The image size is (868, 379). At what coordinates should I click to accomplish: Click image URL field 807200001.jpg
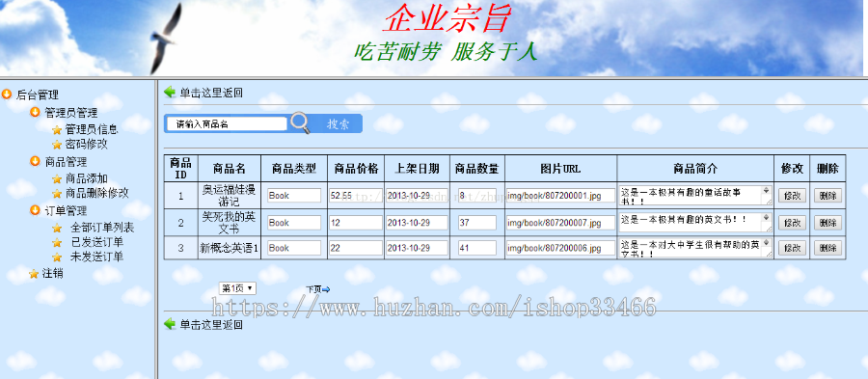[x=560, y=196]
